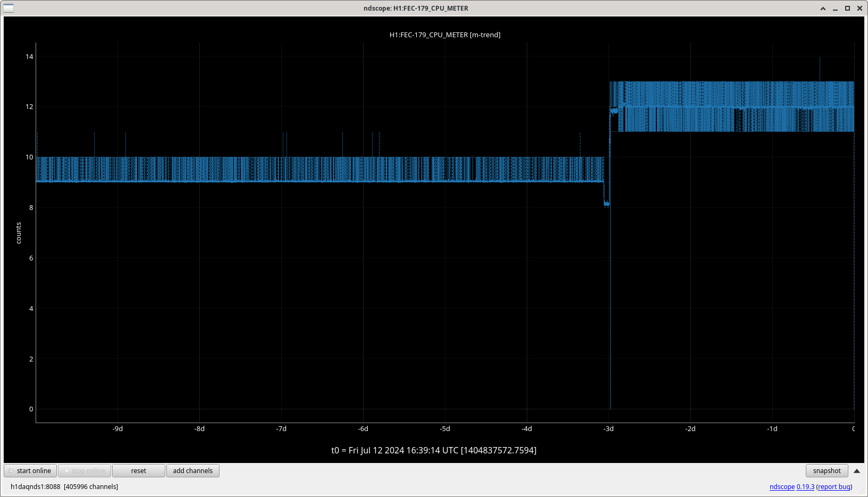Open the report bug link

[x=834, y=487]
